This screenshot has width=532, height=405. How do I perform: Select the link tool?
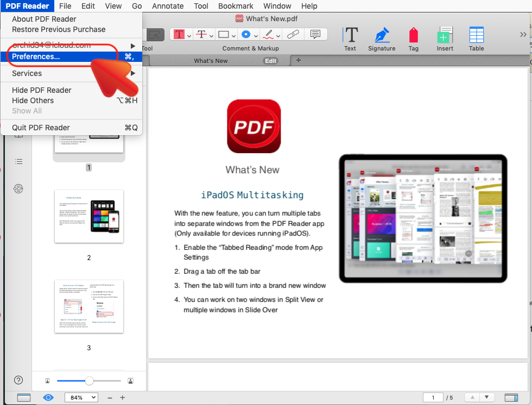coord(293,35)
